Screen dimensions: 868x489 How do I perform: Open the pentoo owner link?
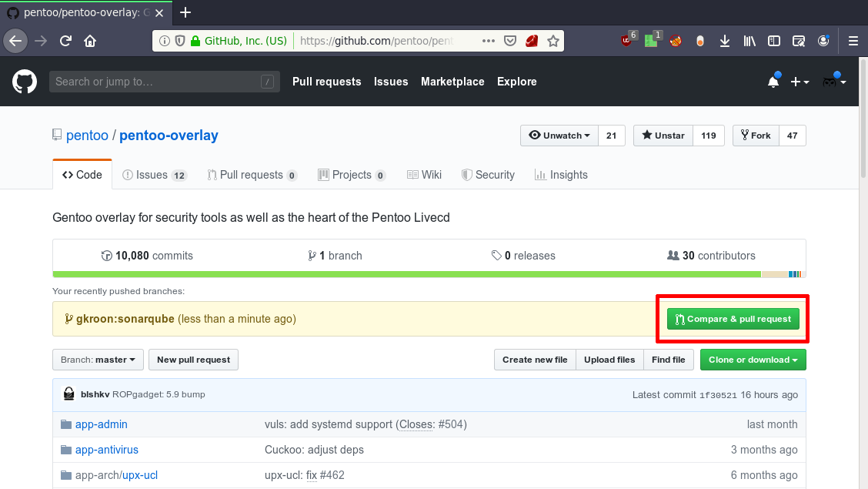(x=87, y=135)
